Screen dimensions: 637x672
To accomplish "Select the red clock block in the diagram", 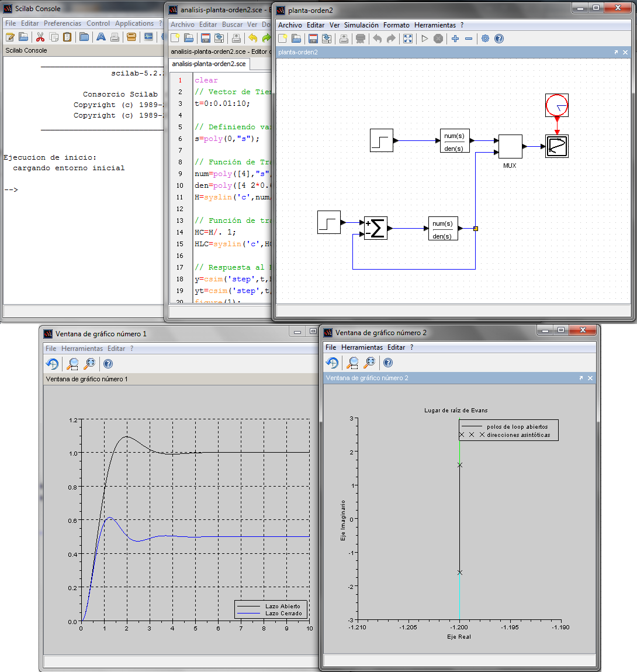I will coord(557,105).
